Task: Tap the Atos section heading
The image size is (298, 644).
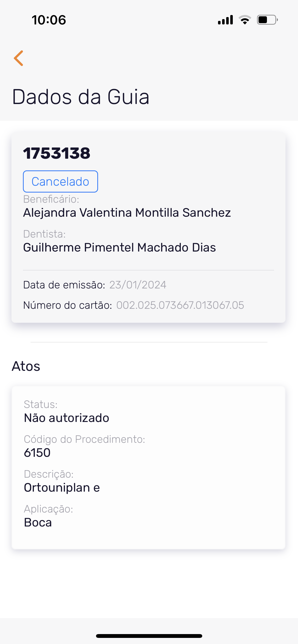Action: (26, 366)
